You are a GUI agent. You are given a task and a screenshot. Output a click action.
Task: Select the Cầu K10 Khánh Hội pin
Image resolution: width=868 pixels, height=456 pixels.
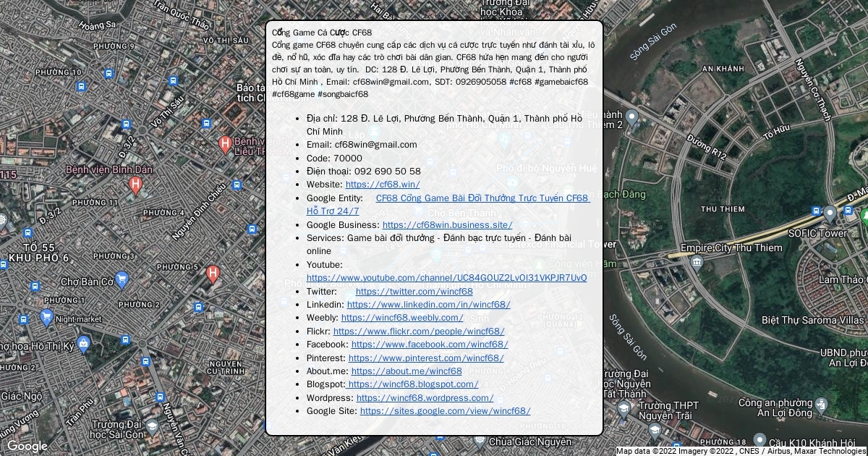pos(759,440)
